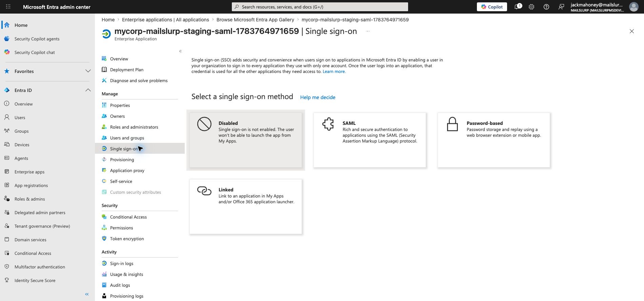Image resolution: width=644 pixels, height=301 pixels.
Task: Open the feedback icon in top bar
Action: 561,7
